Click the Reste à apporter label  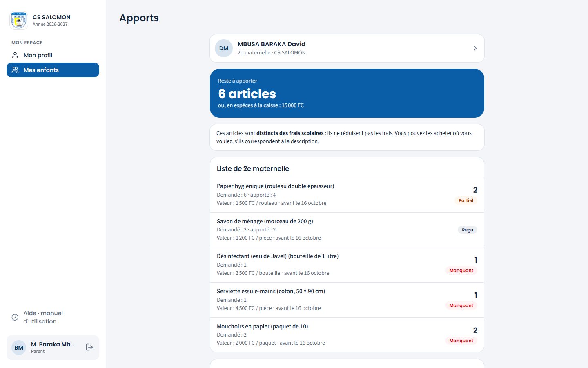pos(238,81)
